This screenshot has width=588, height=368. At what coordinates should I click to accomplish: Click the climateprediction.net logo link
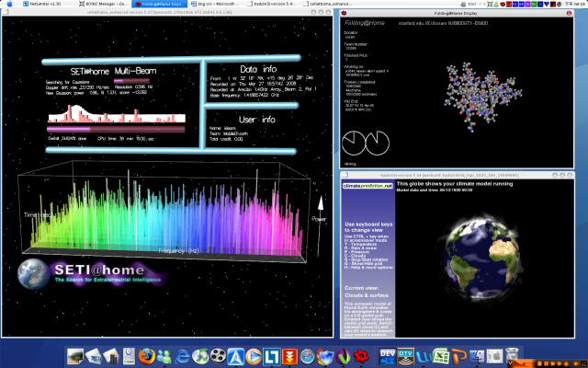point(367,186)
